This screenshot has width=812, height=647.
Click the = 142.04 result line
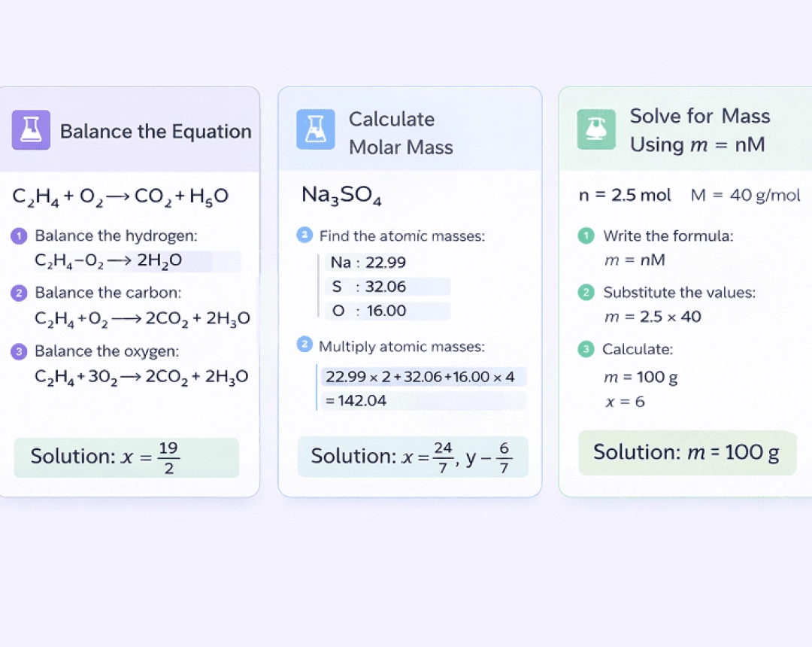(356, 400)
